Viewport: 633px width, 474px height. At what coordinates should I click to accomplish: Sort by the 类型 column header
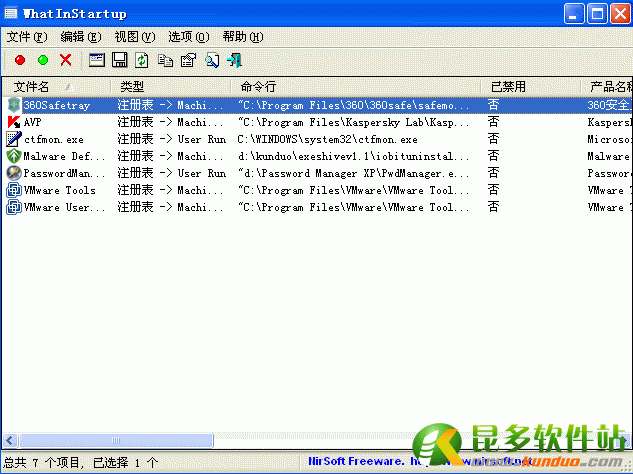coord(170,86)
